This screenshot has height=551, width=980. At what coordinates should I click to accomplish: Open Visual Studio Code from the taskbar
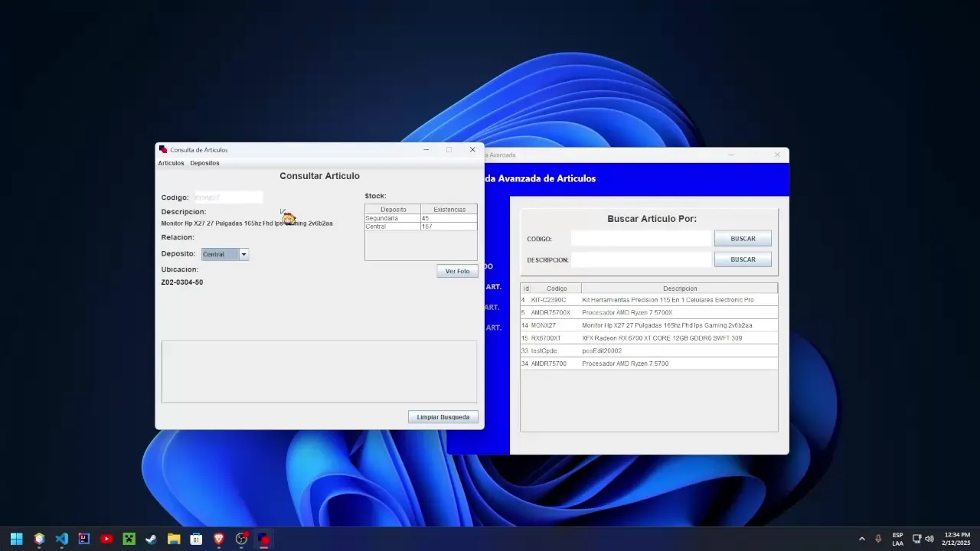pos(62,539)
